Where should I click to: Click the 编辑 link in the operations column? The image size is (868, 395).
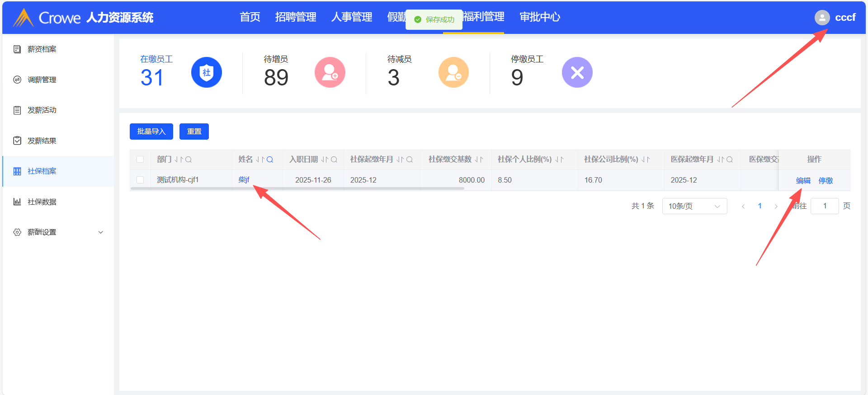click(803, 181)
